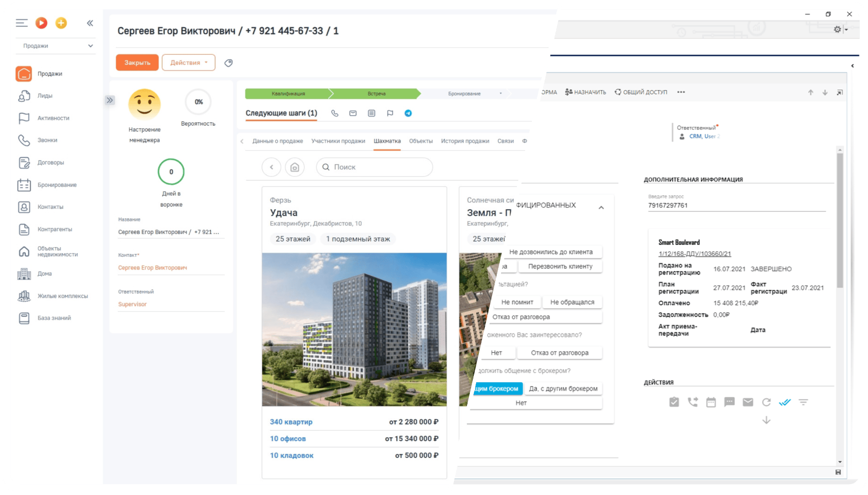This screenshot has width=868, height=495.
Task: Click the Поиск search field
Action: tap(375, 167)
